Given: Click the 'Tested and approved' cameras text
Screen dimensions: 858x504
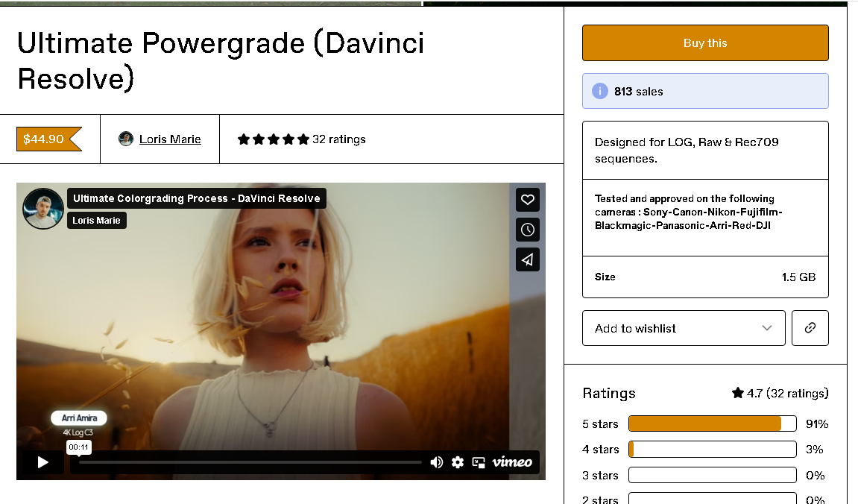Looking at the screenshot, I should [x=688, y=212].
